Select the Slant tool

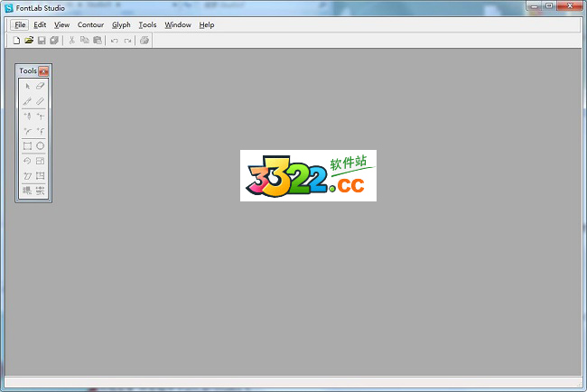(x=27, y=176)
